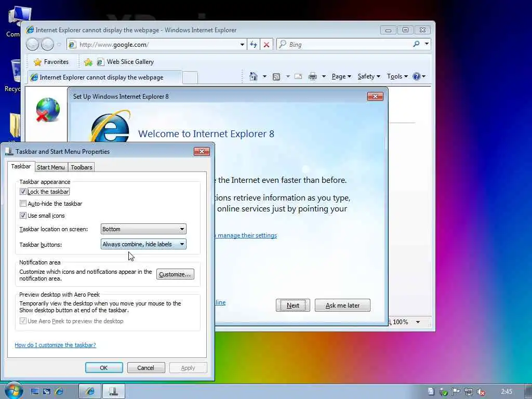Click the Home icon in IE command bar

point(254,76)
